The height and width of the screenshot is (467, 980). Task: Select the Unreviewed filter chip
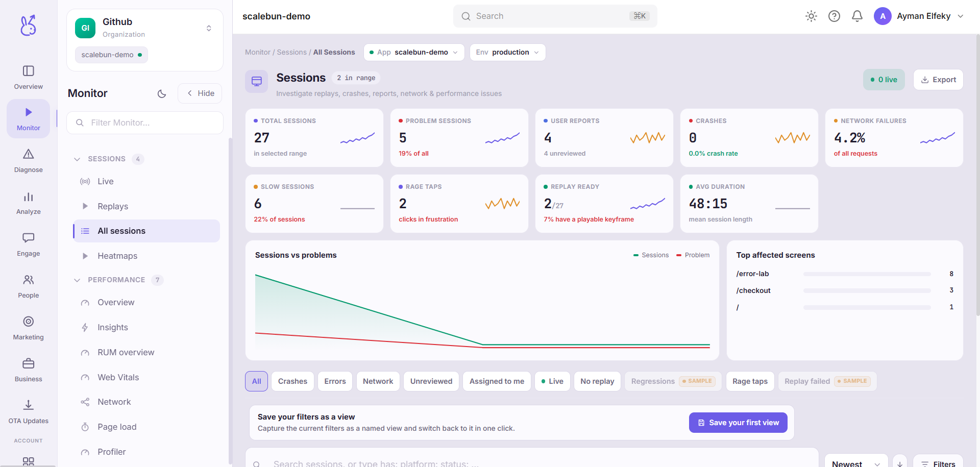pyautogui.click(x=431, y=381)
